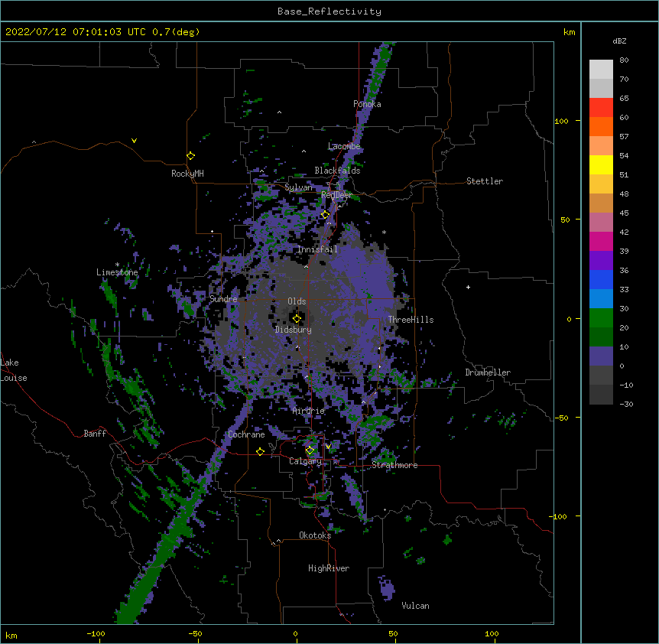
Task: Select the Airdrie label
Action: point(309,411)
